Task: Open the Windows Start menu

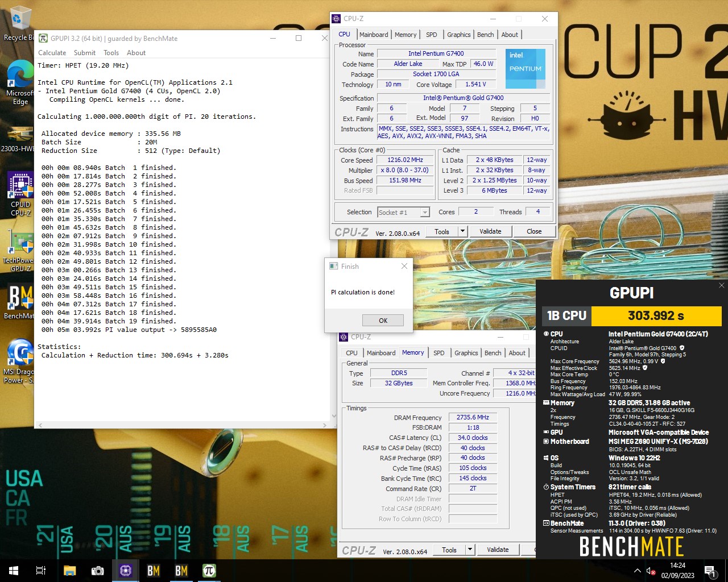Action: pos(14,571)
